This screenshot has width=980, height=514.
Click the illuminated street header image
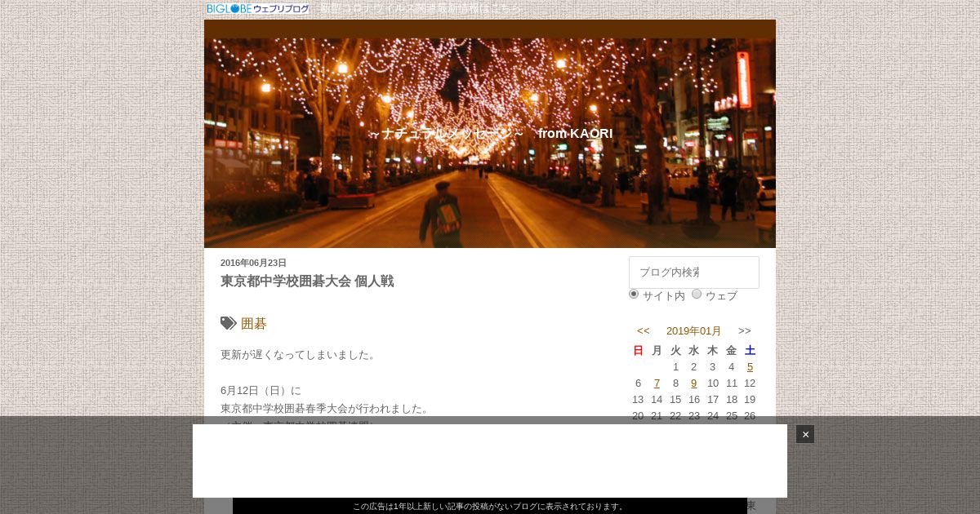pyautogui.click(x=490, y=143)
